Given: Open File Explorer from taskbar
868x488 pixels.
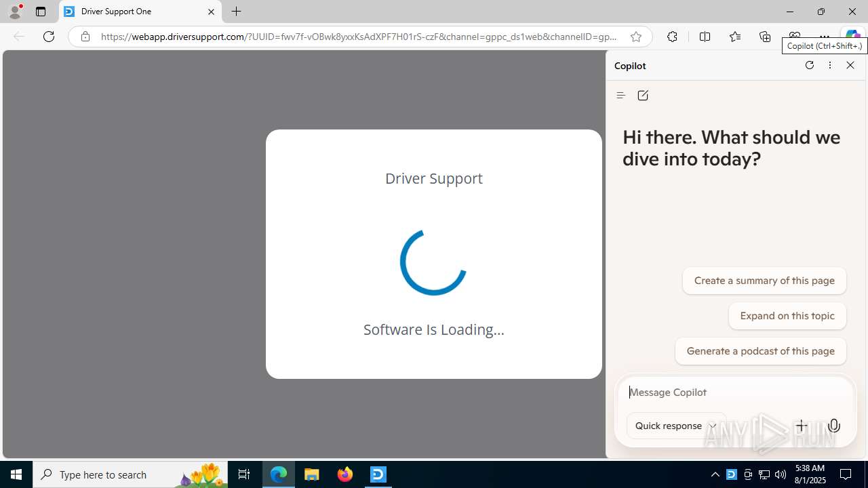Looking at the screenshot, I should point(312,474).
